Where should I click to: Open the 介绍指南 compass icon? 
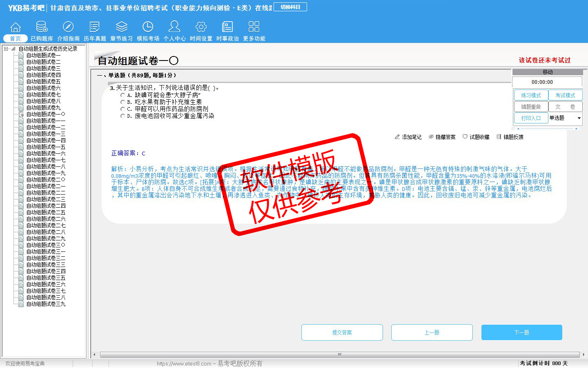coord(68,27)
